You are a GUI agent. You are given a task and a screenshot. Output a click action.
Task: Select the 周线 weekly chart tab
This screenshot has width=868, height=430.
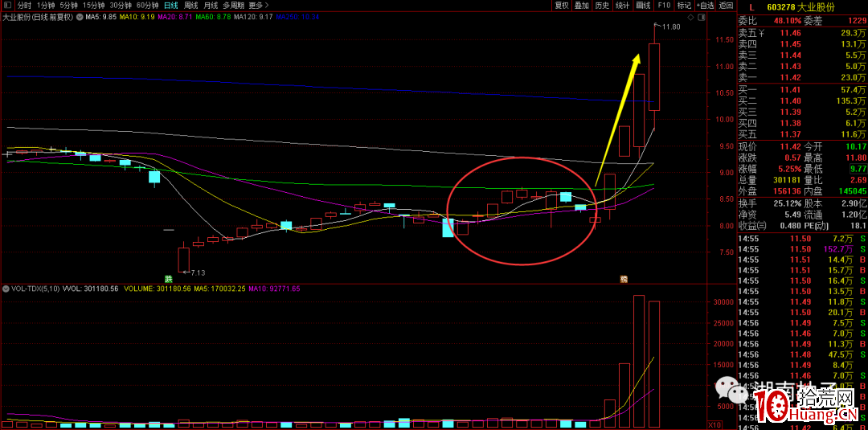click(191, 6)
